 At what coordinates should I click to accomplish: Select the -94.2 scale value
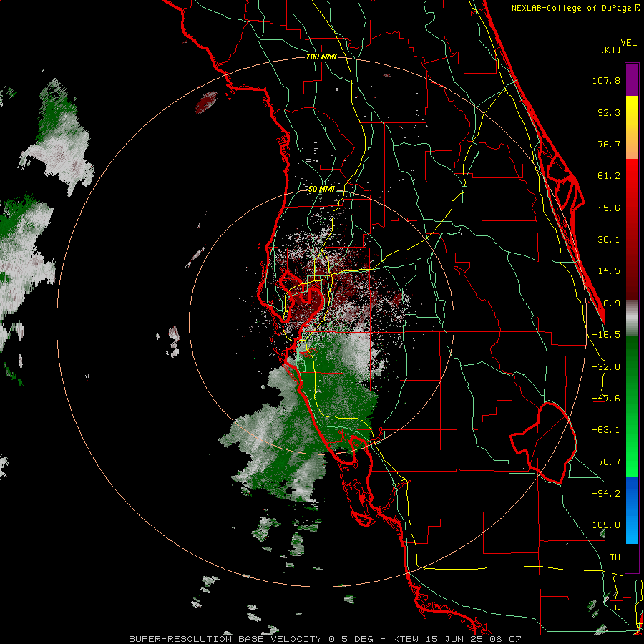coord(606,493)
